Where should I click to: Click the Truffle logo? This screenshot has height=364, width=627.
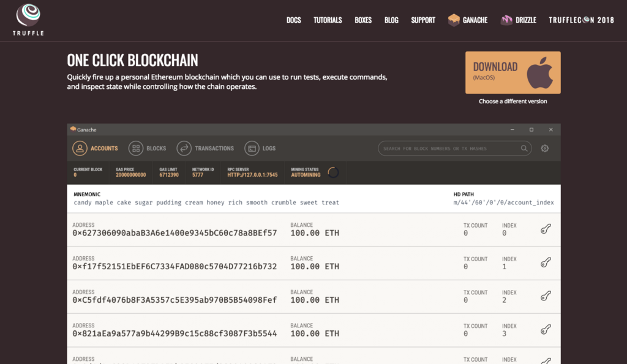coord(28,20)
